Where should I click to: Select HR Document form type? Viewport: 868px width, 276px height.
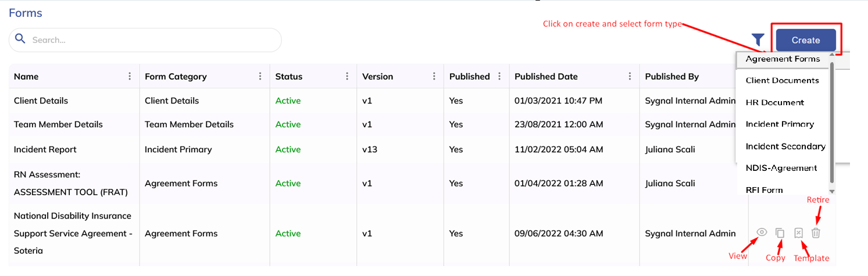click(774, 102)
